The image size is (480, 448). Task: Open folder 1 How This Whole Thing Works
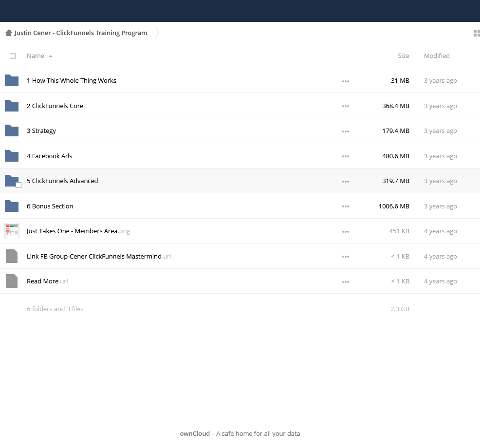click(72, 80)
